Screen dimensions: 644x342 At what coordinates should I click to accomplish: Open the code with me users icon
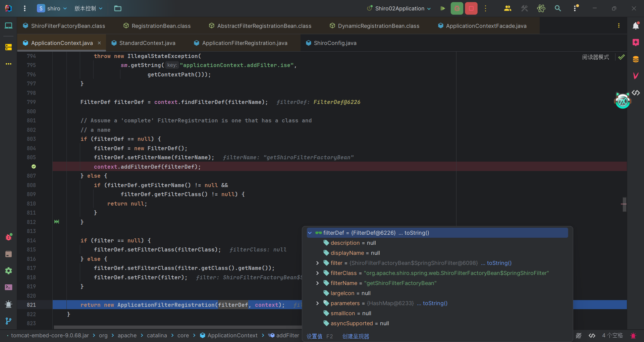(x=508, y=8)
